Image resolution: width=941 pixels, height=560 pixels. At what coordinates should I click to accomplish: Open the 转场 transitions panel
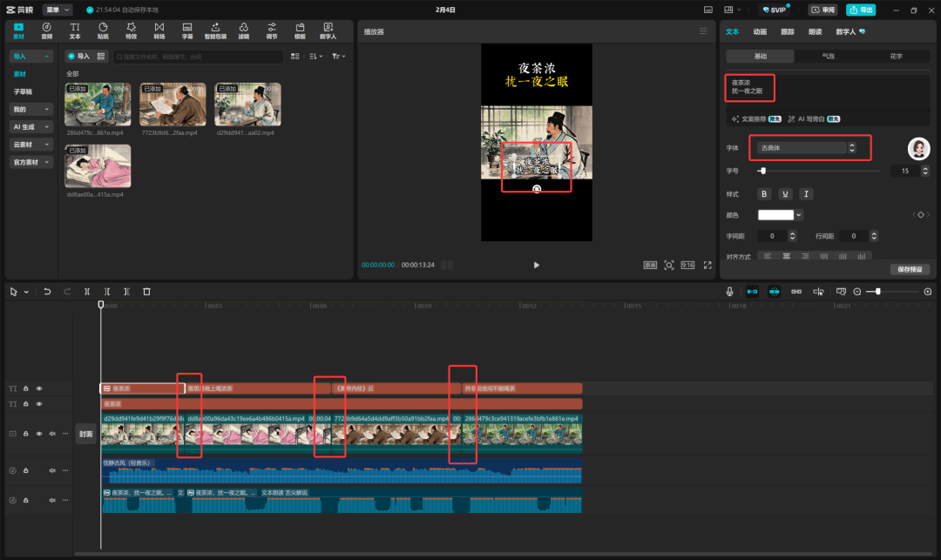159,31
